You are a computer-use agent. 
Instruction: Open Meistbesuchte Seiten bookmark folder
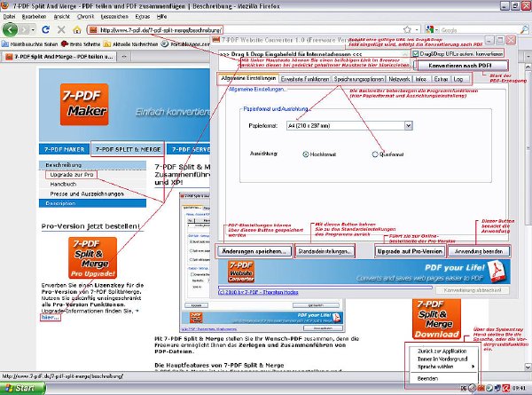[30, 44]
